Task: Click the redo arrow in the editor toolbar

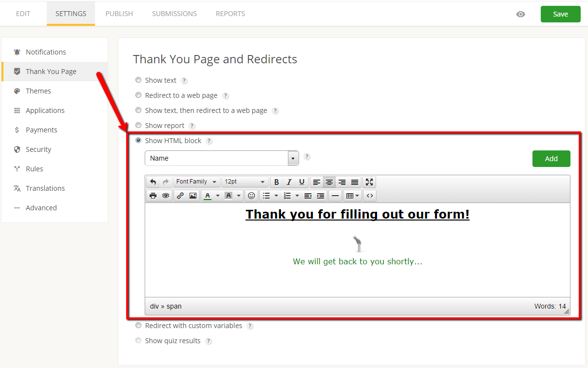Action: [166, 182]
